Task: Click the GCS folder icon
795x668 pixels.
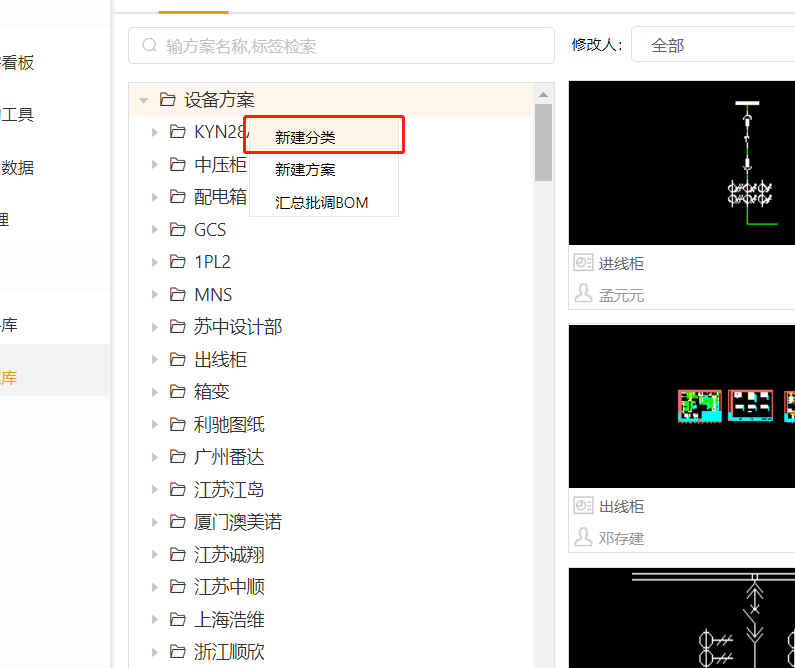Action: click(177, 230)
